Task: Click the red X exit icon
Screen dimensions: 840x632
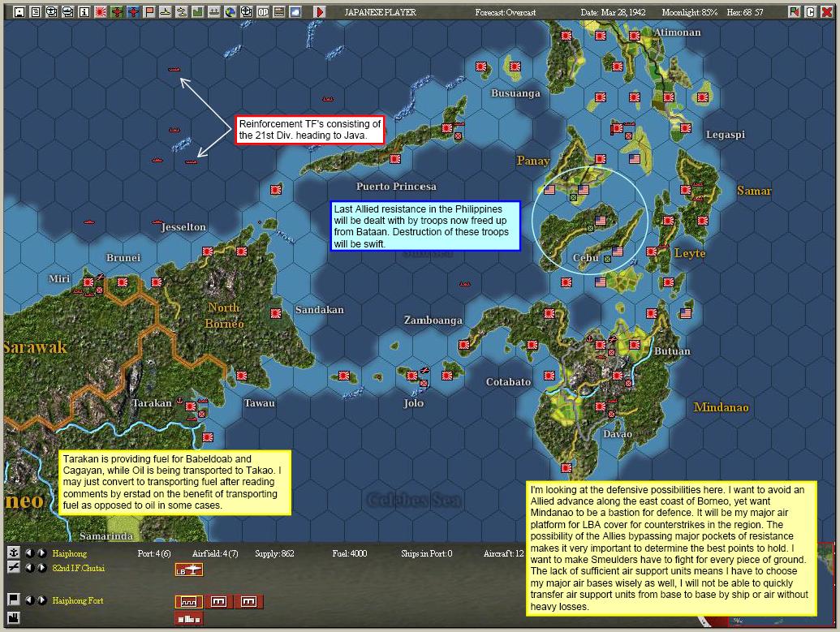Action: point(826,12)
